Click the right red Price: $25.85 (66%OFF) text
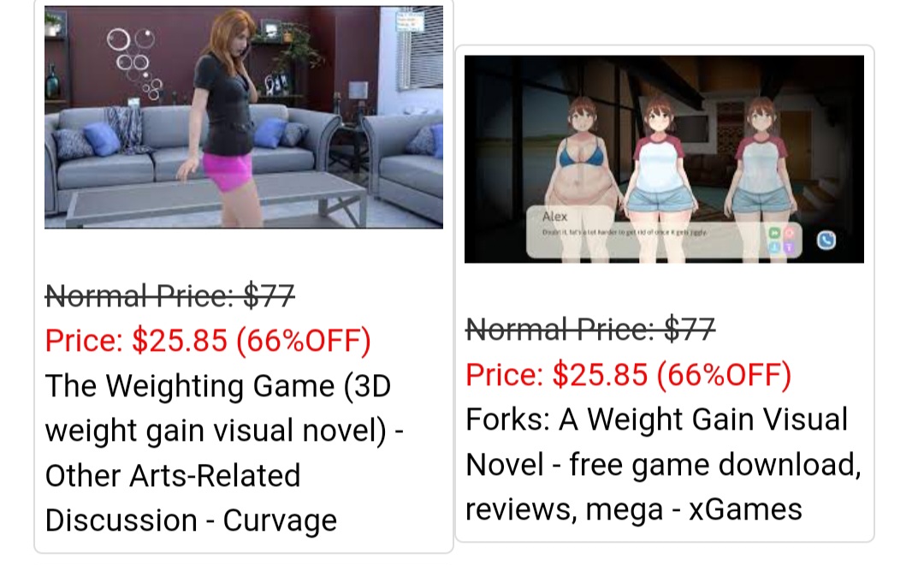Screen dimensions: 924x565 click(628, 374)
